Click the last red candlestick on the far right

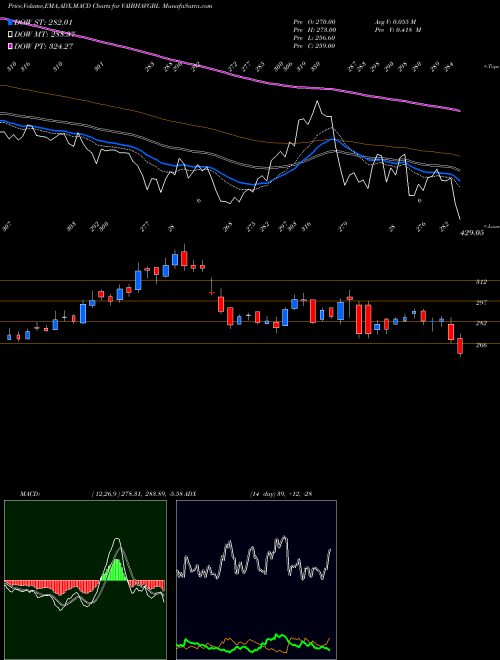click(x=460, y=346)
